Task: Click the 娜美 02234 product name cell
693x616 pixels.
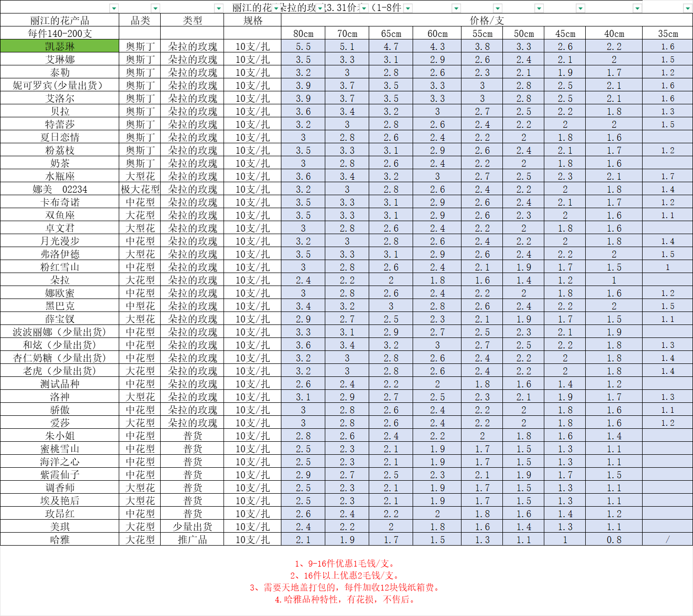Action: pyautogui.click(x=60, y=189)
